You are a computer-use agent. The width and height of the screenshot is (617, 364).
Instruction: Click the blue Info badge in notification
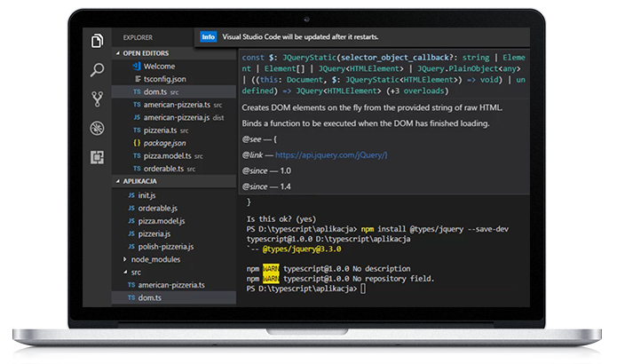tap(208, 37)
